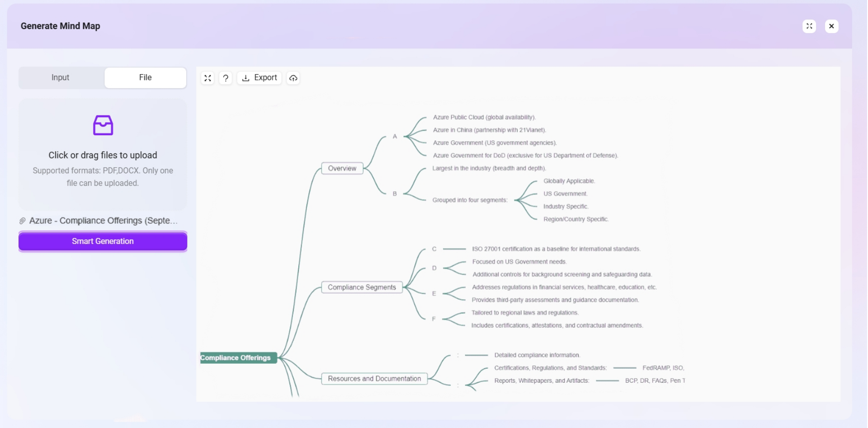Open the question mark help icon
Viewport: 868px width, 428px height.
[x=226, y=78]
